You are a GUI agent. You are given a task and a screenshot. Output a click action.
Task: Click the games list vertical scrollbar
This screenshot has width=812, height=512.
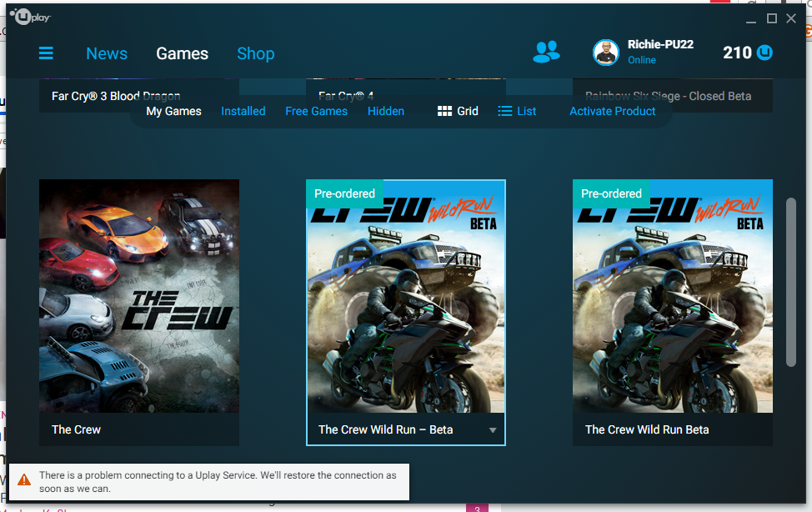791,282
